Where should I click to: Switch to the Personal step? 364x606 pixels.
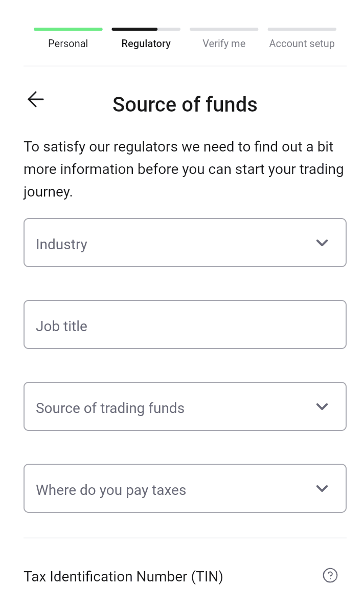[x=68, y=44]
